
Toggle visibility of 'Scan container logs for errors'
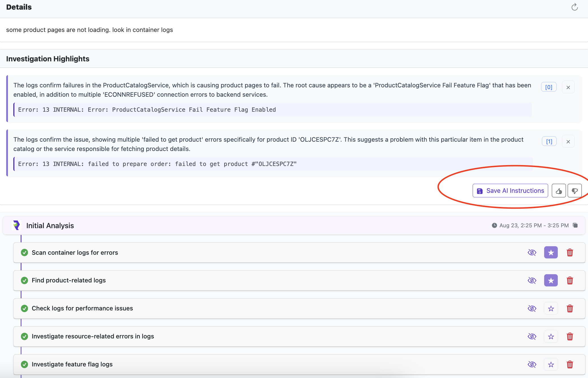[532, 252]
